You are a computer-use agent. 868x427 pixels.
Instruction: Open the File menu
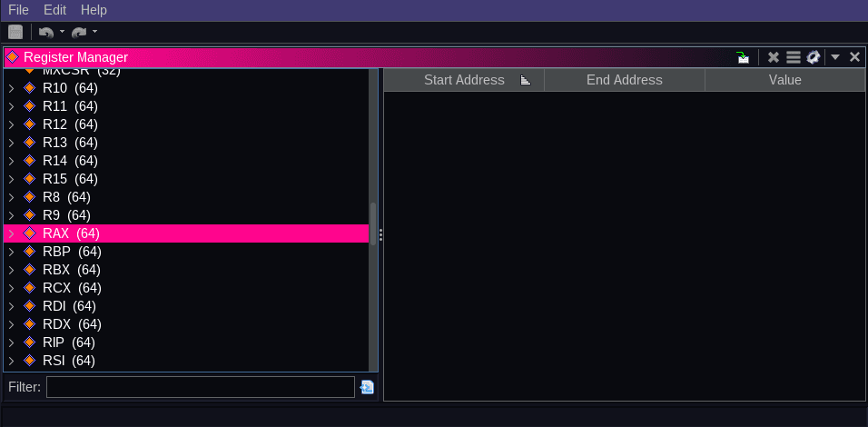pyautogui.click(x=18, y=10)
